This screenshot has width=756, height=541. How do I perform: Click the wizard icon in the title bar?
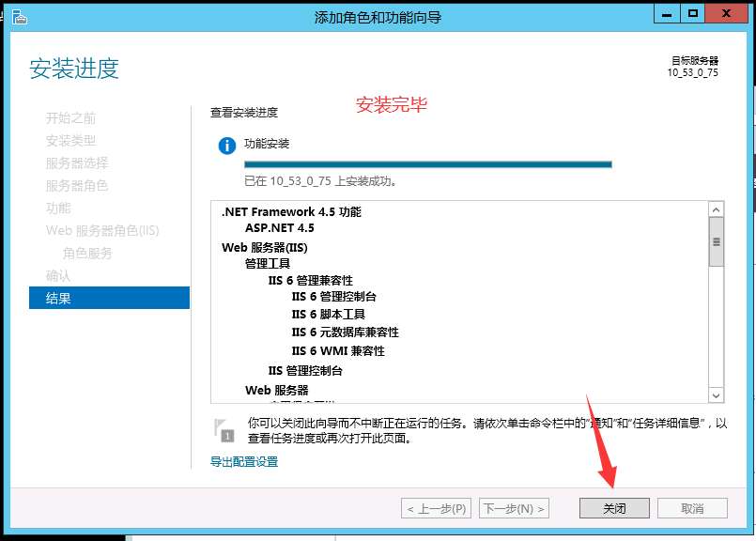coord(20,16)
